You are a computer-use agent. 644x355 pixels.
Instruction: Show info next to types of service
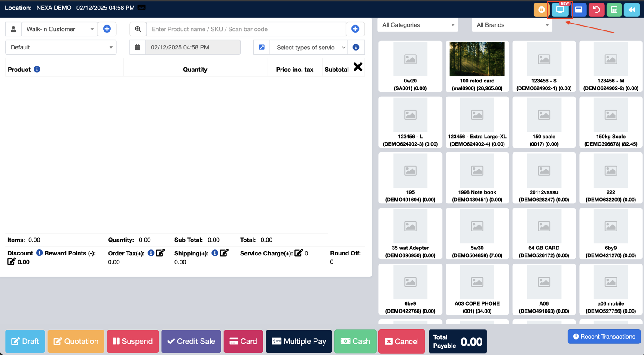(x=356, y=47)
